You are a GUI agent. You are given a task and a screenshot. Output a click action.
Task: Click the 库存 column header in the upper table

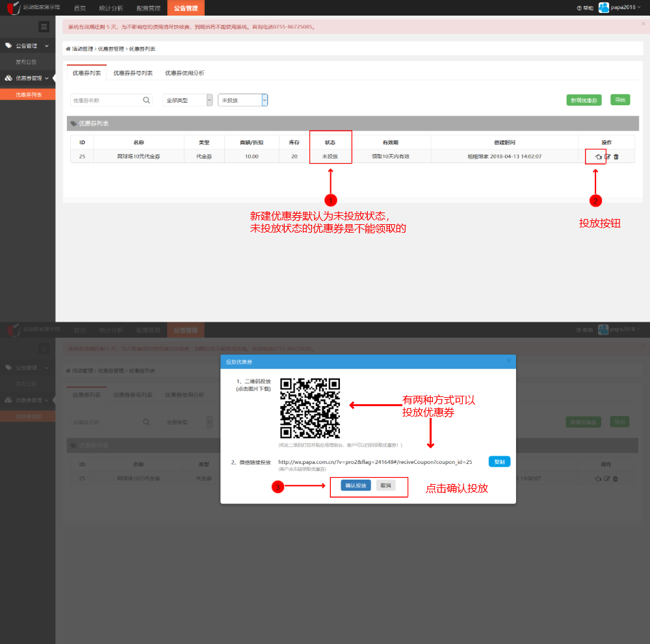click(x=294, y=142)
